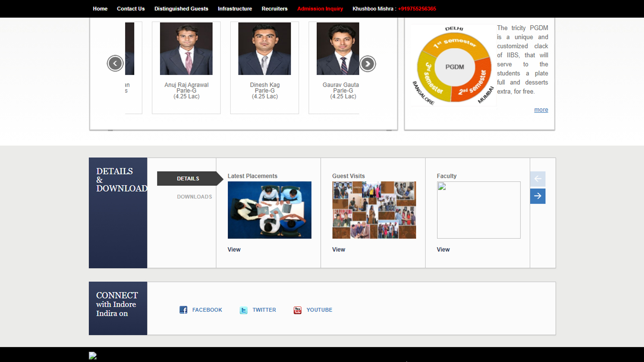Click the Guest Visits heading

click(348, 176)
